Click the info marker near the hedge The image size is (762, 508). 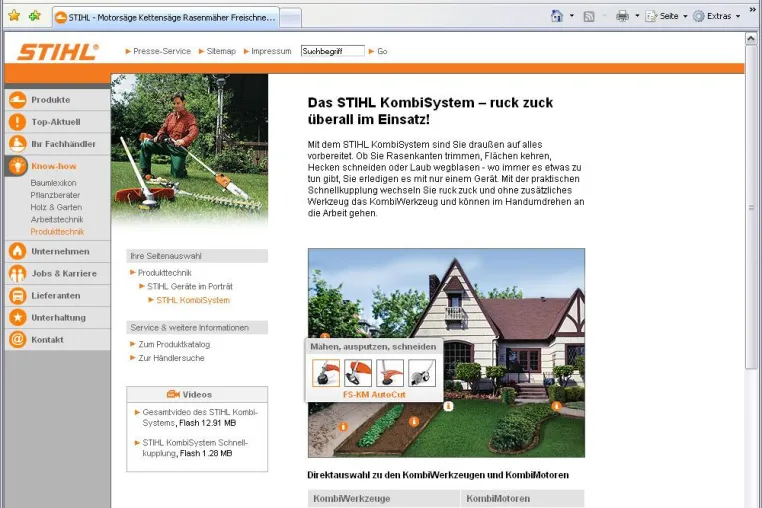click(556, 406)
